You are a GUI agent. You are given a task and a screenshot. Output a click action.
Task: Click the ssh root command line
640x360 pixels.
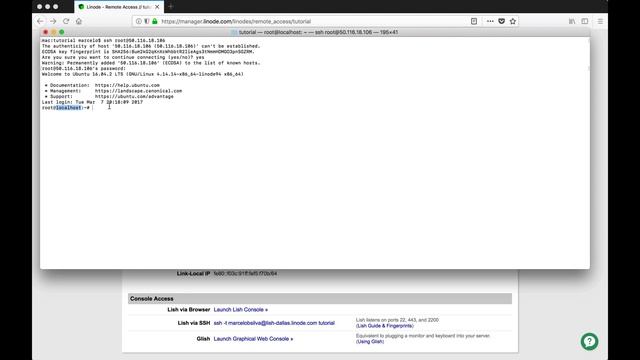pyautogui.click(x=103, y=40)
